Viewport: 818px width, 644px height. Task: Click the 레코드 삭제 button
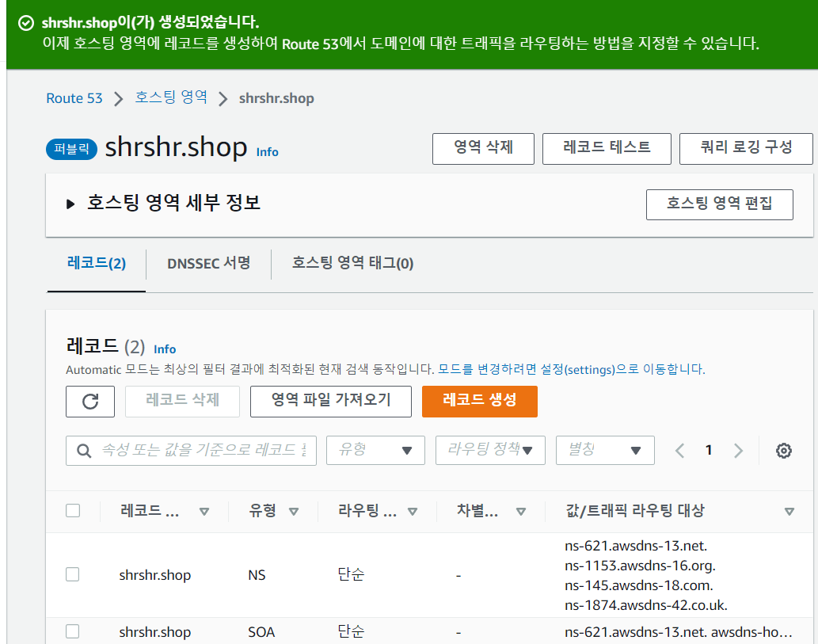[x=183, y=402]
